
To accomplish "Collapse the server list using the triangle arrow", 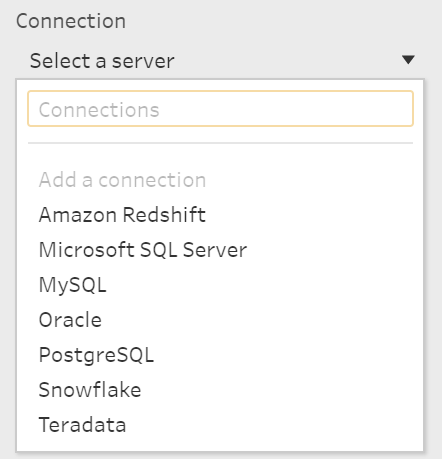I will 408,60.
